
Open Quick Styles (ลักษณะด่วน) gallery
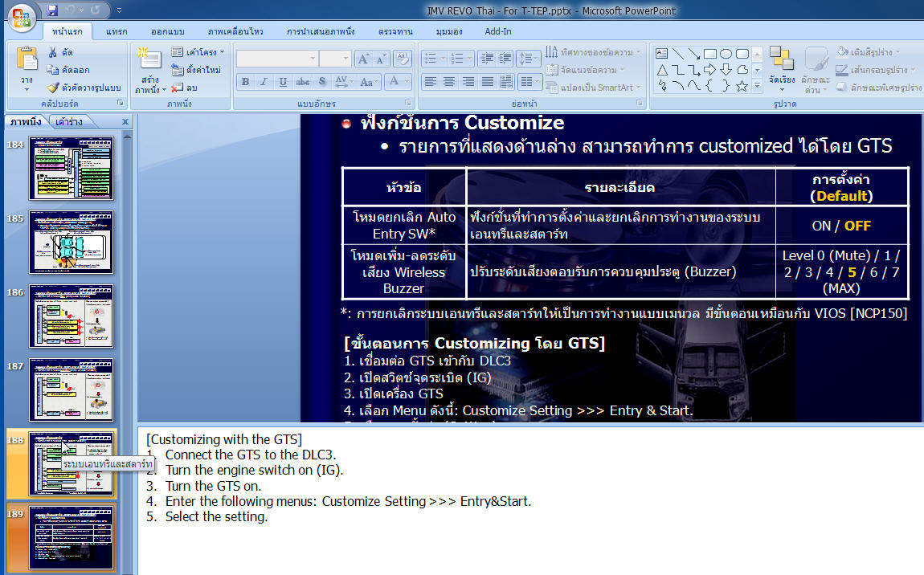click(x=816, y=70)
